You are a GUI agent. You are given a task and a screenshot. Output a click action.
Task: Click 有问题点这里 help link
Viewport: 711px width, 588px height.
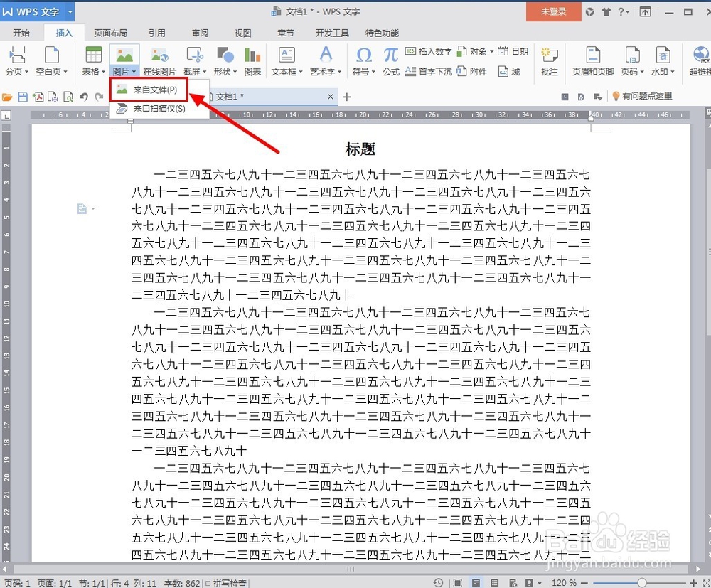[642, 96]
